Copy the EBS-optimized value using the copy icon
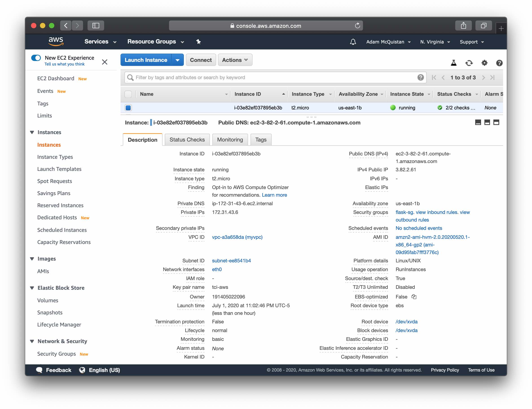The image size is (532, 409). [414, 297]
